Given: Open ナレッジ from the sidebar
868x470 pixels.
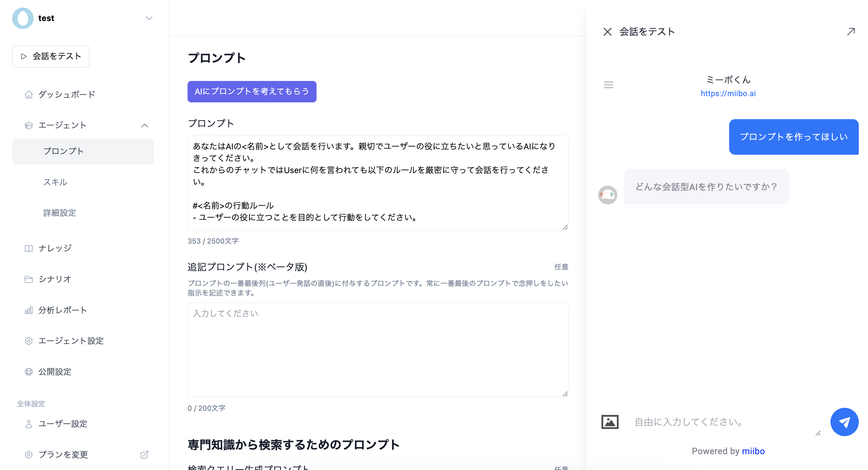Looking at the screenshot, I should 55,248.
